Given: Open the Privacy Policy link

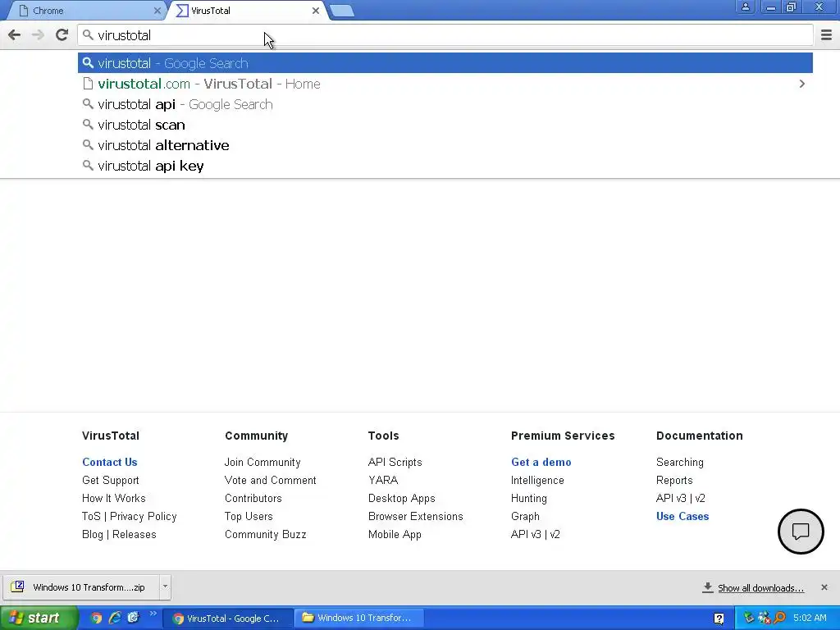Looking at the screenshot, I should 143,517.
